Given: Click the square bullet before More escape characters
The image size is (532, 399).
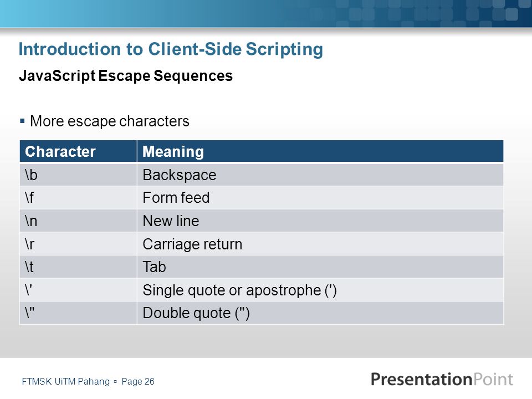Looking at the screenshot, I should [22, 121].
